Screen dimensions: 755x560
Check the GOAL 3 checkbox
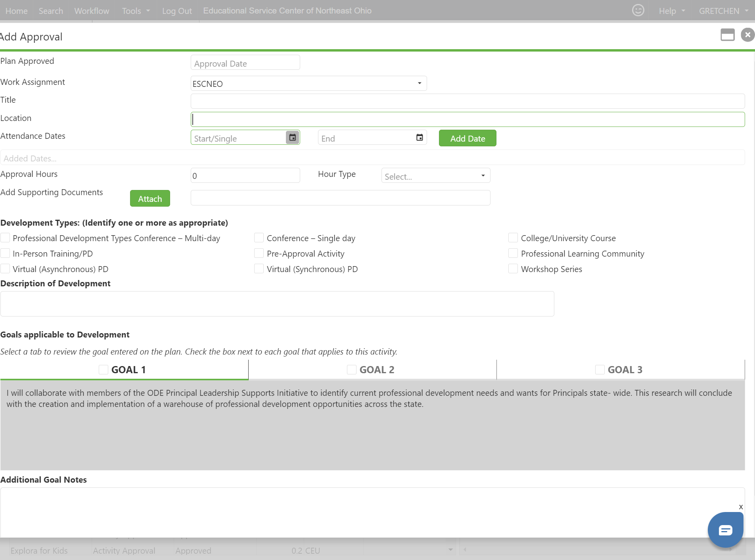(600, 370)
